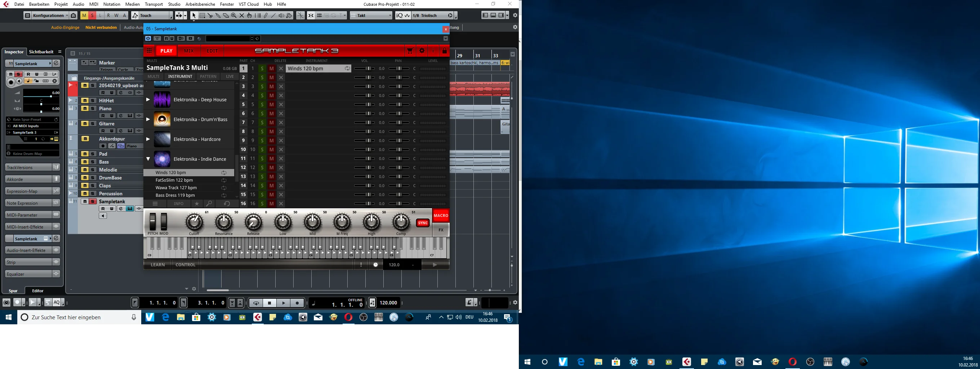Click the MIX button in SampleTank
The image size is (980, 369).
[x=189, y=50]
